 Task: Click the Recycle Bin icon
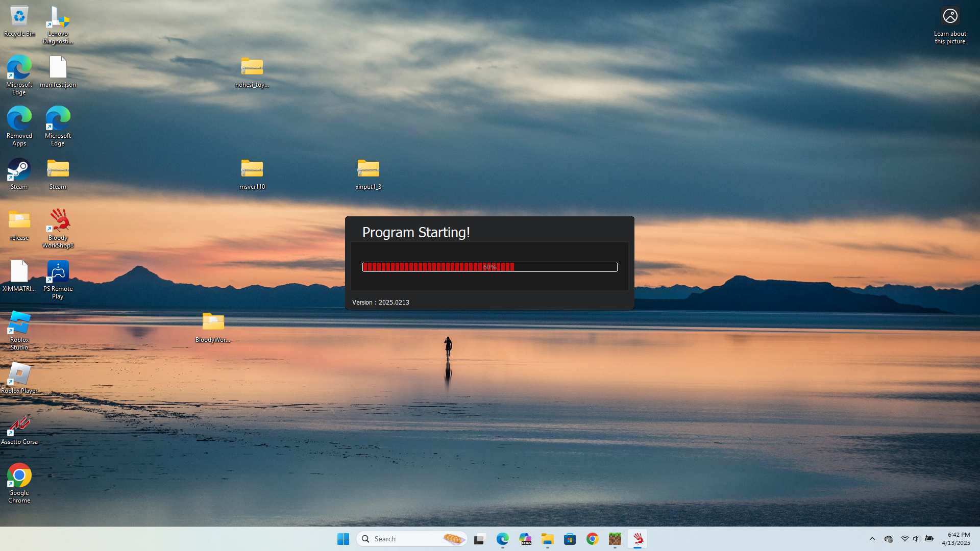pyautogui.click(x=19, y=17)
